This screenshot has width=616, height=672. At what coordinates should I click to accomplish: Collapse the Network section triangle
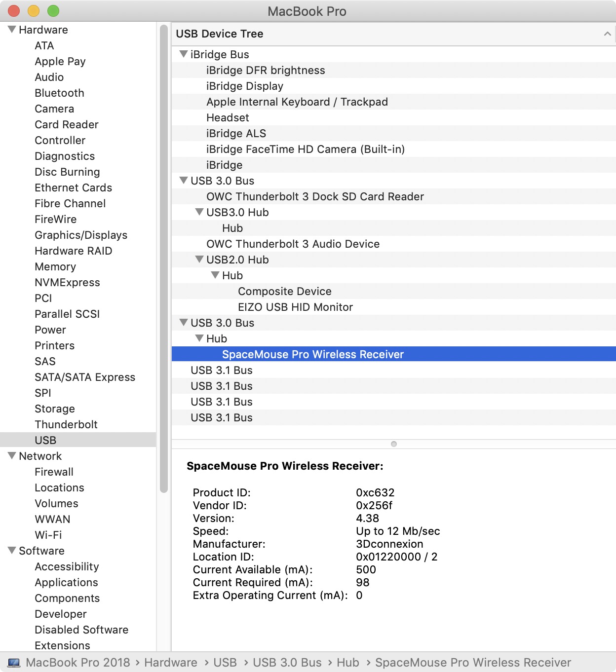[12, 455]
